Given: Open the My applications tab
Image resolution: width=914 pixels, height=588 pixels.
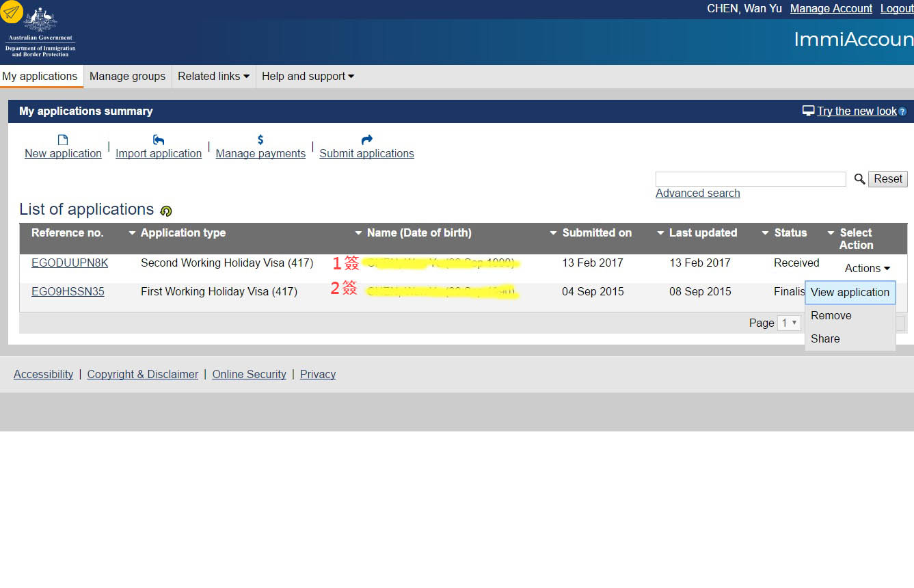Looking at the screenshot, I should pyautogui.click(x=40, y=77).
